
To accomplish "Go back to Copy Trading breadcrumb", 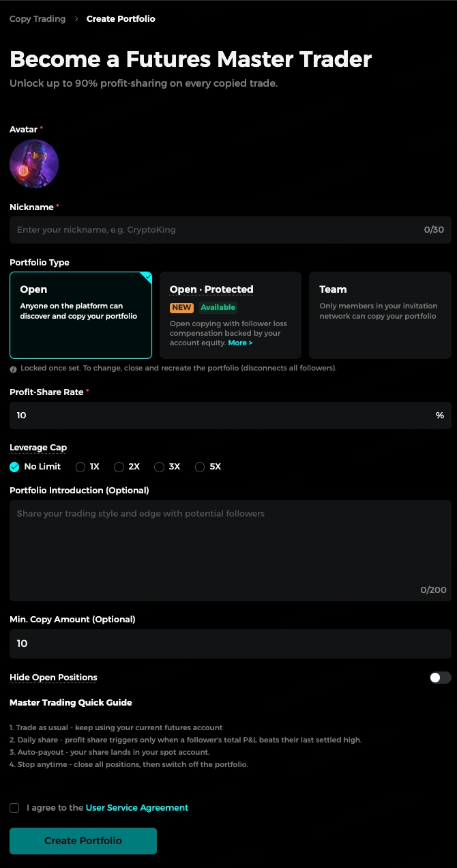I will coord(38,19).
